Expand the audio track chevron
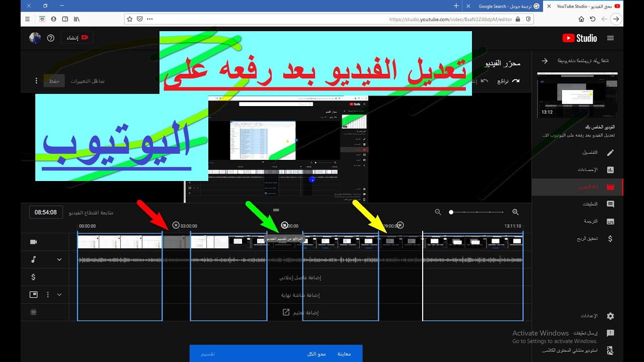 pyautogui.click(x=59, y=259)
